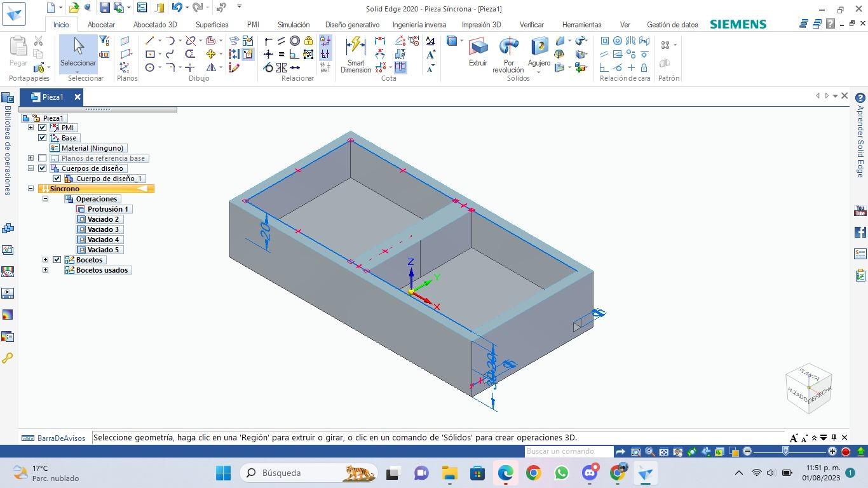Open the Windows Start menu
868x488 pixels.
point(224,473)
